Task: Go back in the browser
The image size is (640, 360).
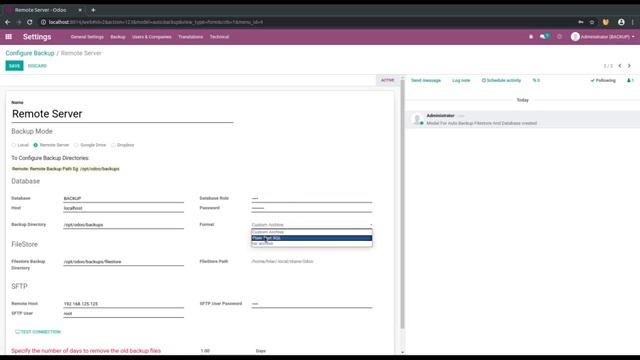Action: (x=8, y=22)
